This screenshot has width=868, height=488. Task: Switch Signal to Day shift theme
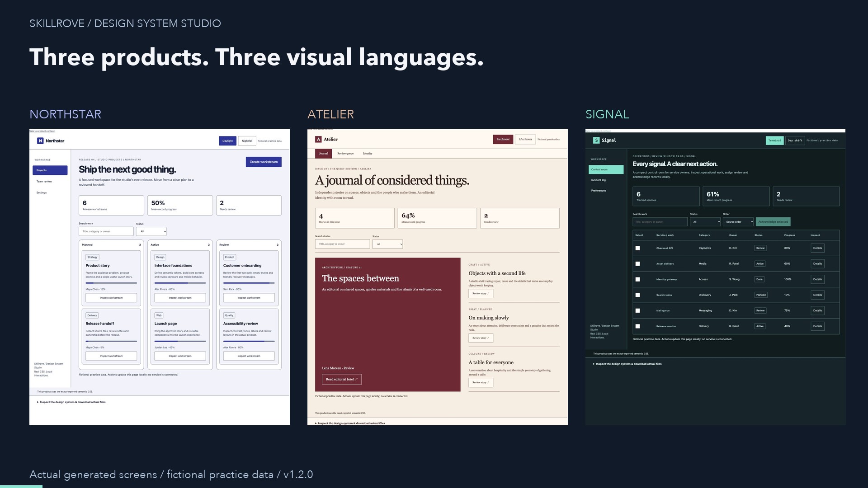[x=795, y=141]
